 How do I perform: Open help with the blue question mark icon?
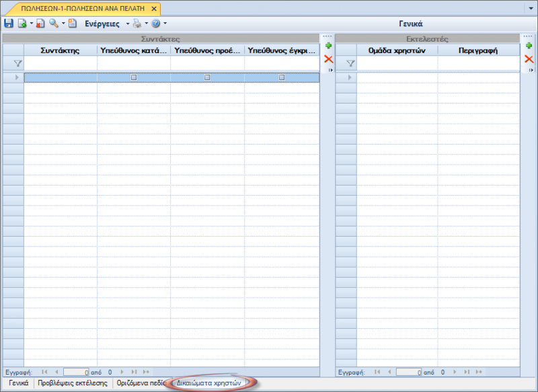(x=156, y=24)
